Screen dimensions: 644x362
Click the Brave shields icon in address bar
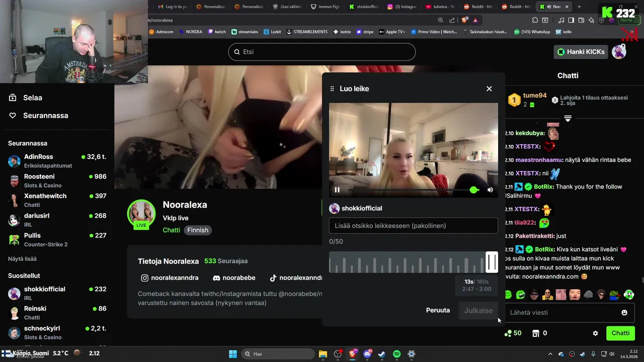465,20
